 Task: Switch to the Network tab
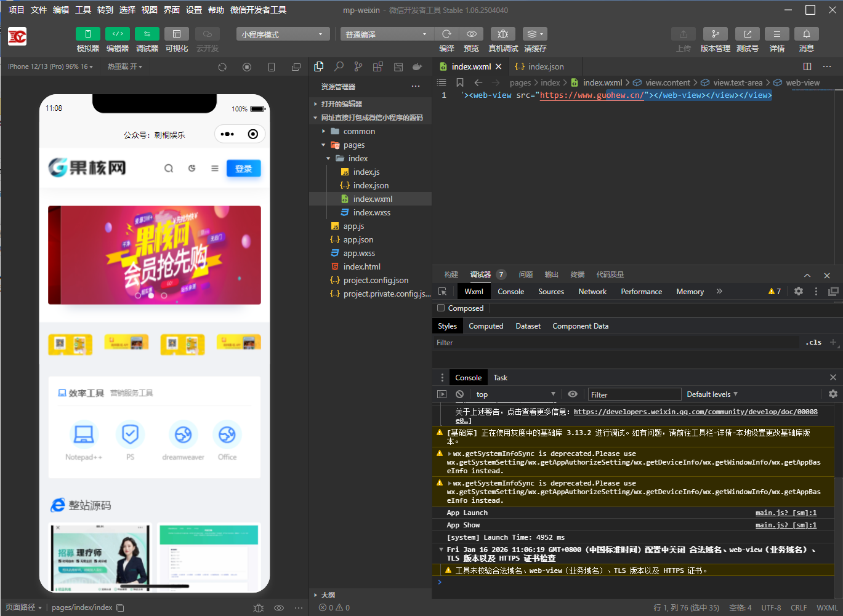click(x=592, y=292)
